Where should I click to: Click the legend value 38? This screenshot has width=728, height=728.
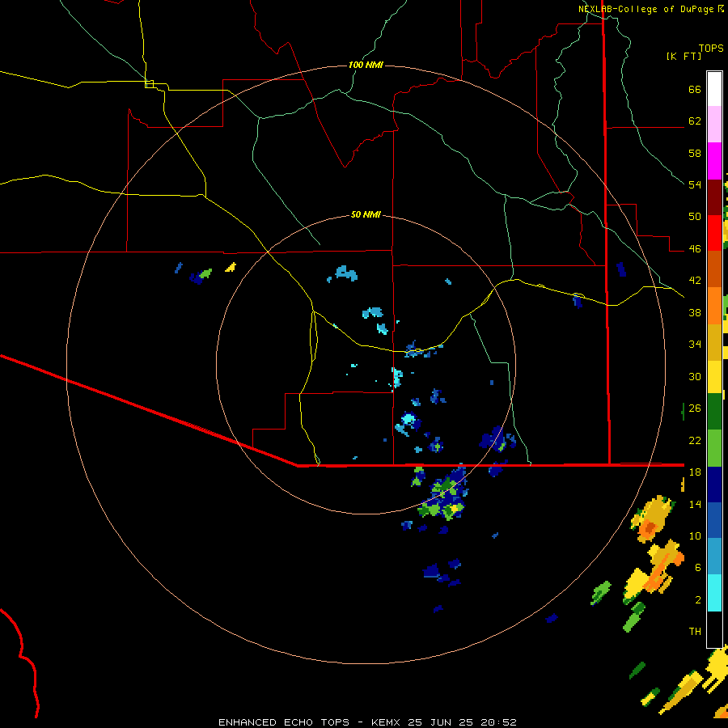(x=695, y=312)
